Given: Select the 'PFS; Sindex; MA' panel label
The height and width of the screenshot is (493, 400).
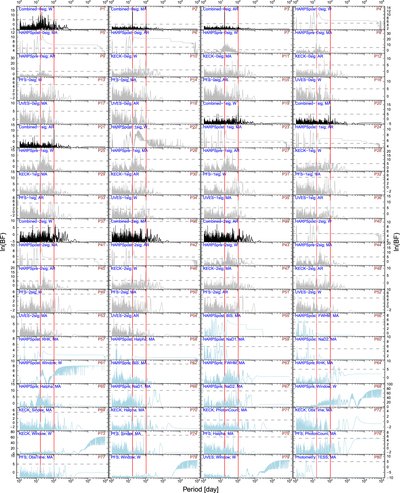Looking at the screenshot, I should tap(126, 434).
